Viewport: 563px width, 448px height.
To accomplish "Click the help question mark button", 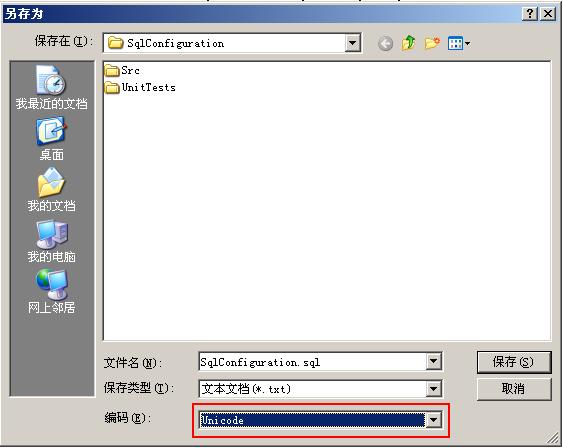I will click(530, 14).
